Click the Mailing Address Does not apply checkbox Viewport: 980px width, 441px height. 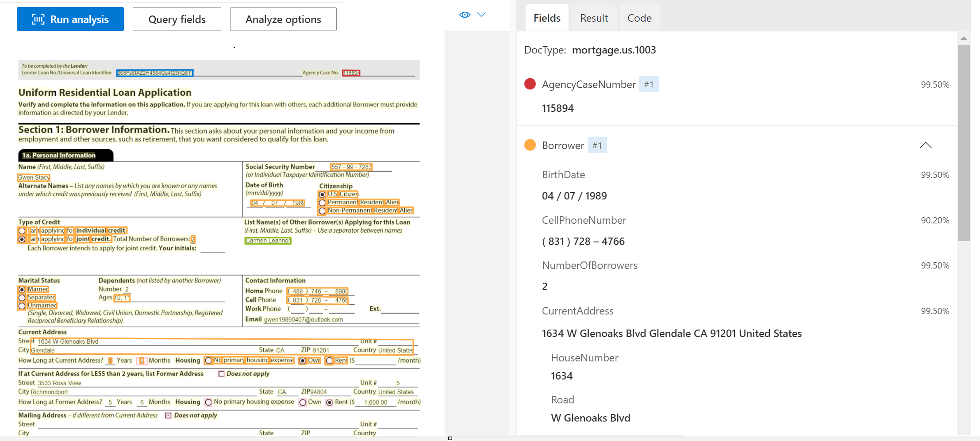pos(168,415)
